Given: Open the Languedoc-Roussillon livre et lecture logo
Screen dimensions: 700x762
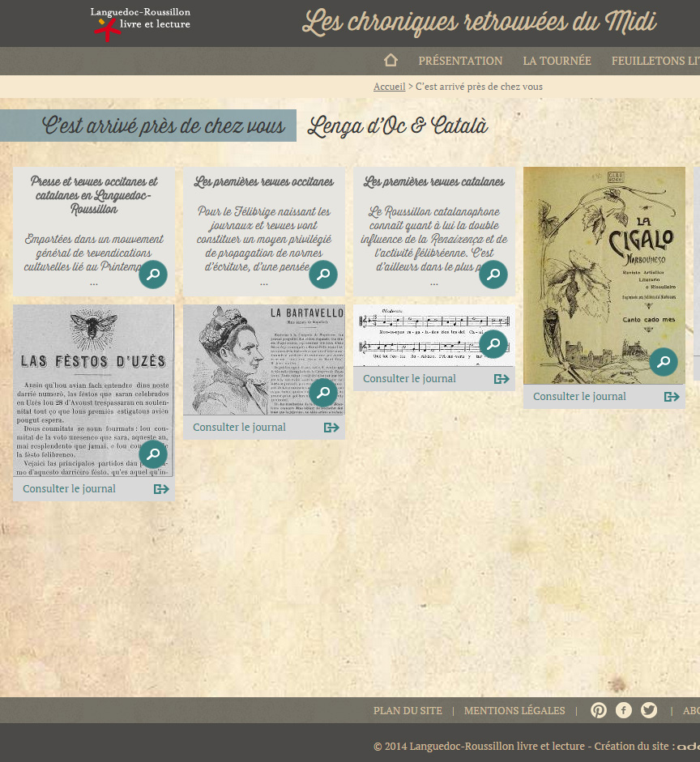Looking at the screenshot, I should [x=140, y=23].
